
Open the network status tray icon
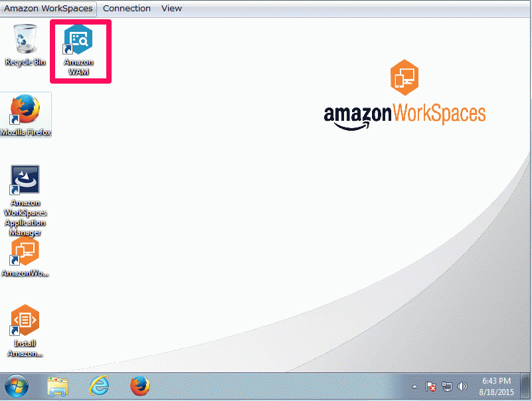click(x=447, y=386)
